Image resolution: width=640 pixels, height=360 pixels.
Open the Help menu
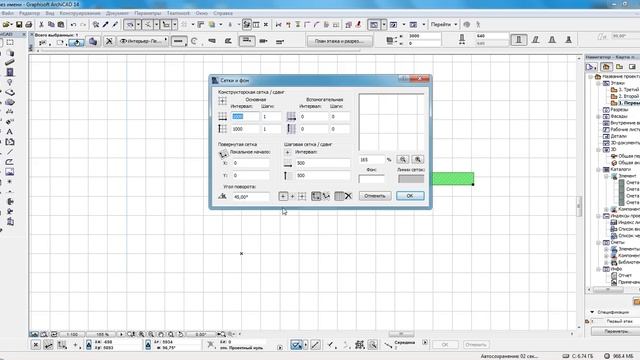tap(222, 13)
